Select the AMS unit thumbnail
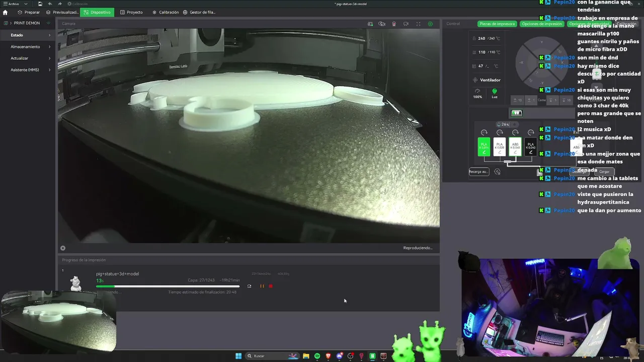Screen dimensions: 644x362 [x=516, y=113]
